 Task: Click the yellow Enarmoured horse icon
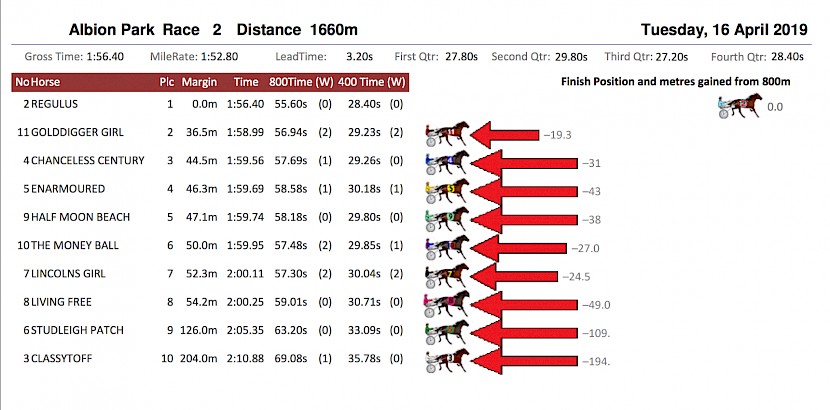[x=447, y=191]
